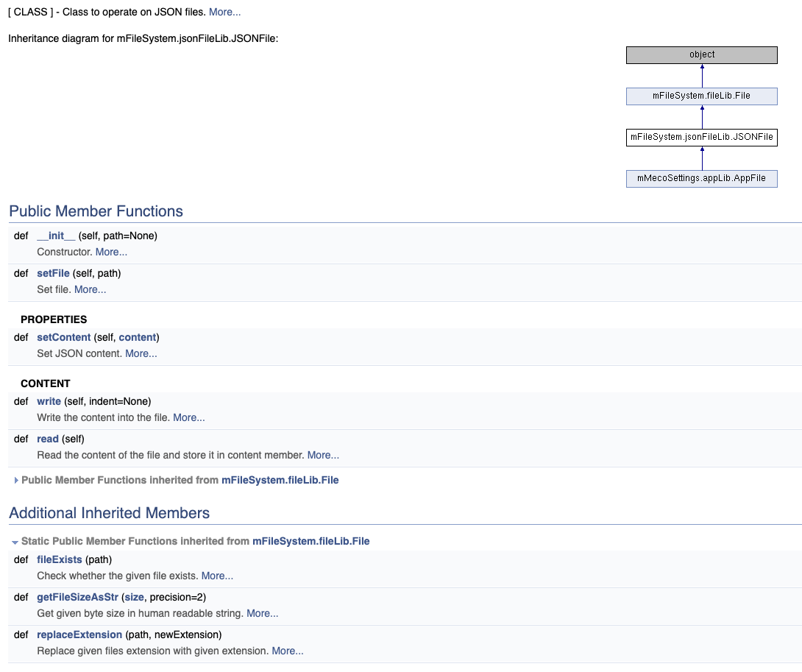Open mMecoSettings.appLib.AppFile diagram node
The height and width of the screenshot is (672, 802).
701,178
